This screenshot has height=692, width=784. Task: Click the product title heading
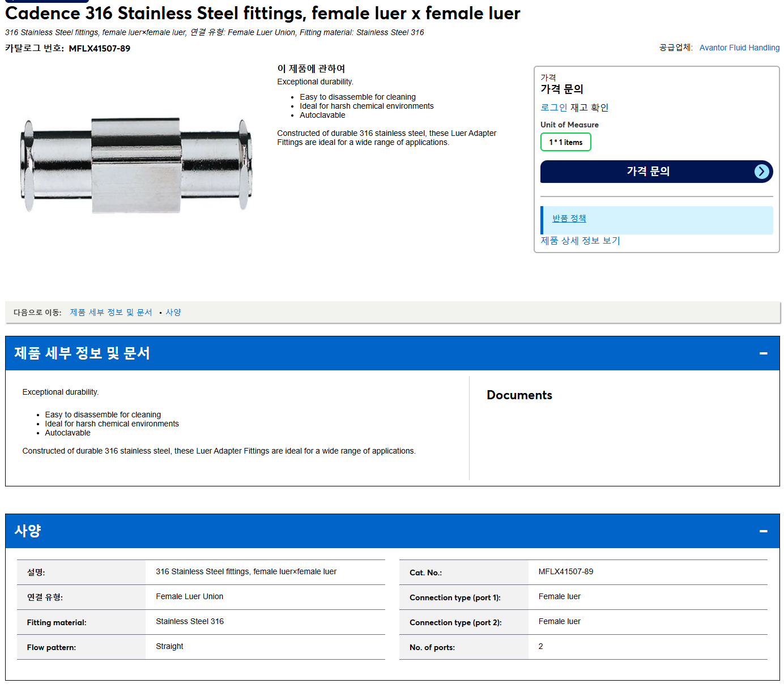tap(263, 13)
